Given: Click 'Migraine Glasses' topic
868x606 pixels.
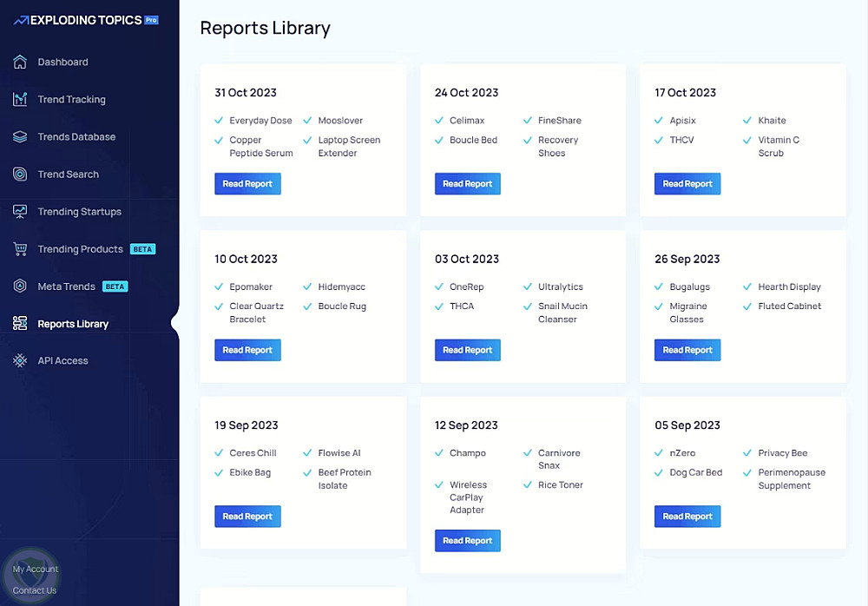Looking at the screenshot, I should [x=688, y=313].
